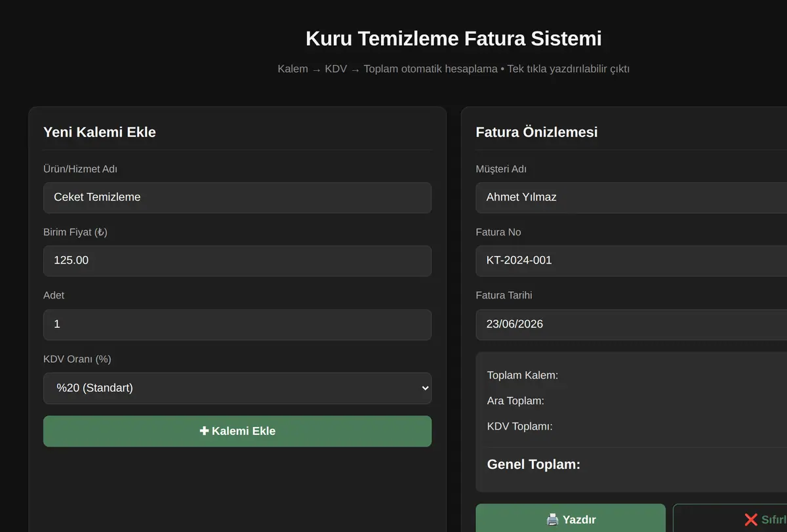
Task: Click the Kuru Temizleme Fatura Sistemi heading
Action: 454,39
